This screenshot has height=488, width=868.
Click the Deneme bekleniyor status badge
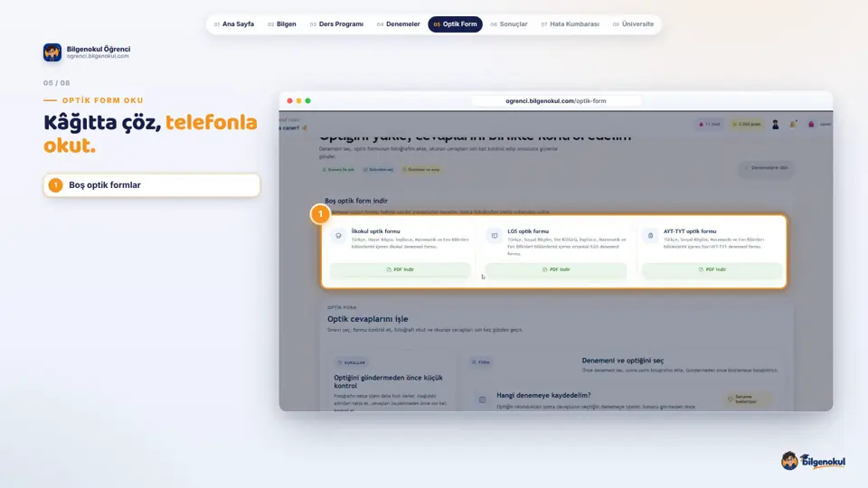click(x=748, y=399)
